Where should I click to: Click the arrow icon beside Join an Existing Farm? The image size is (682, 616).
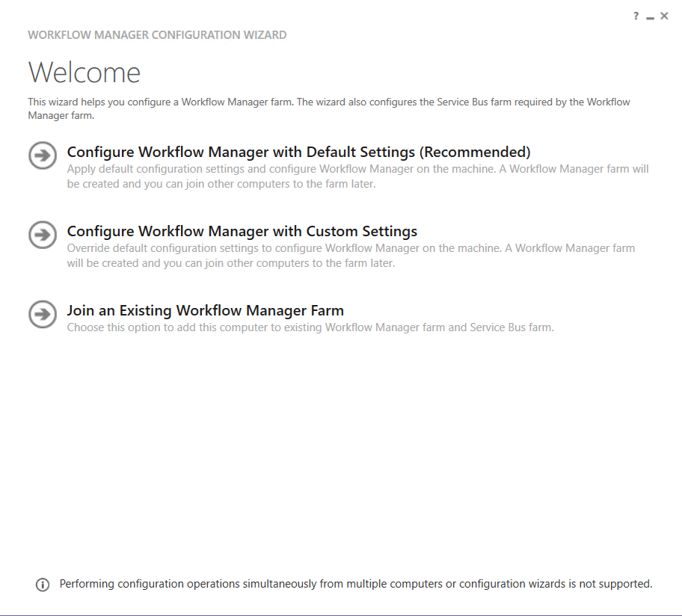(43, 314)
